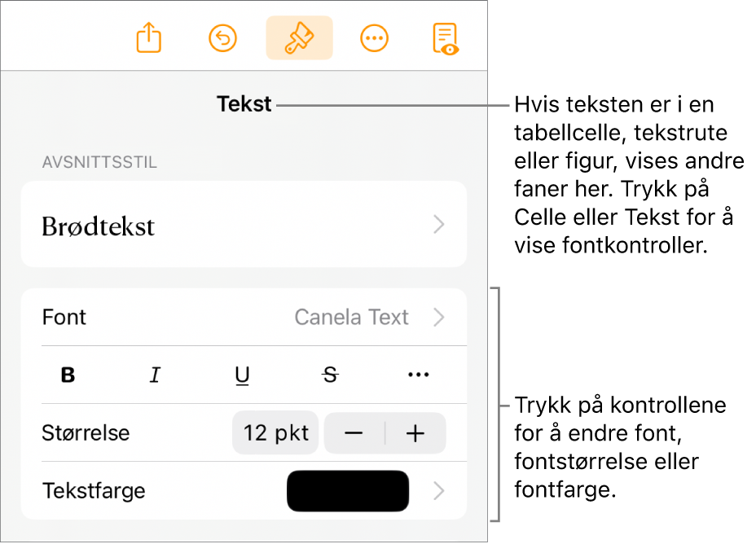Apply underline with the U button
Screen dimensions: 756x544
click(x=242, y=375)
